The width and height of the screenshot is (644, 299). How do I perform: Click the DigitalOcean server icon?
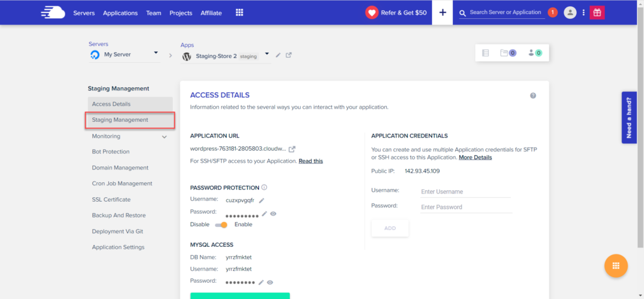(94, 55)
